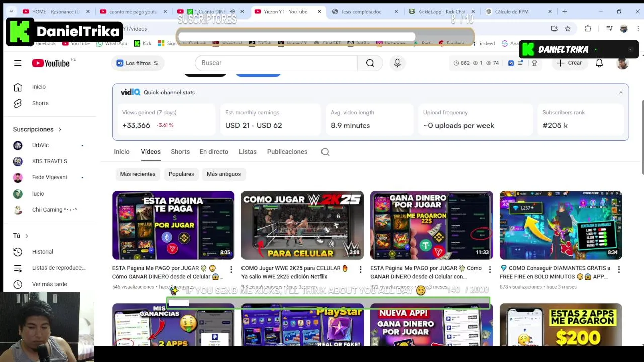Open the ESTAS 2 APPS ME PAGARON $200 thumbnail
Viewport: 644px width, 362px height.
coord(561,325)
